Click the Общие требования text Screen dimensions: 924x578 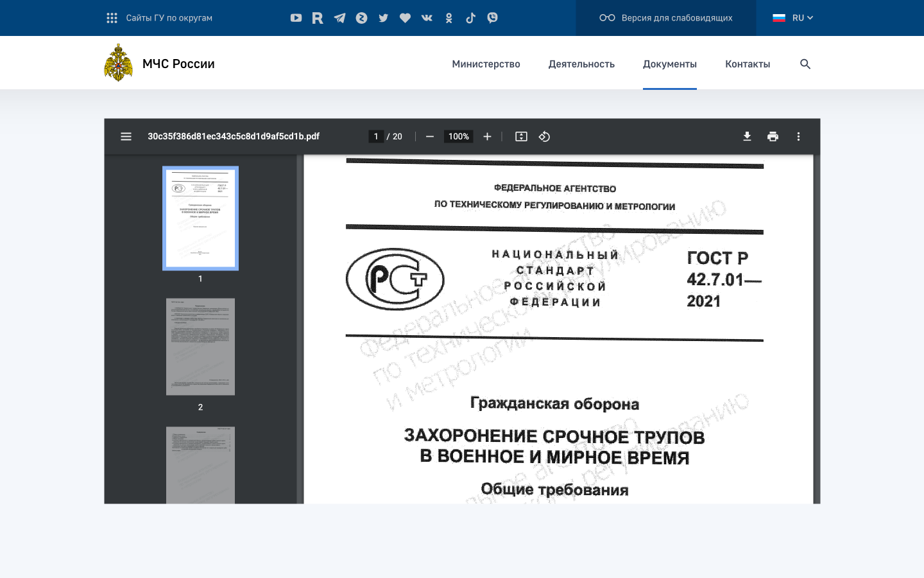[554, 489]
